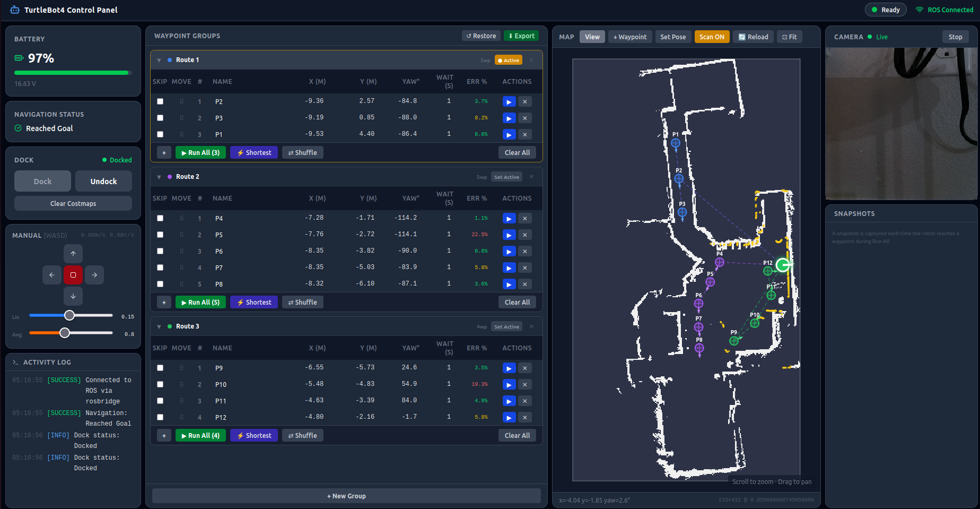Close Route 1 group with its x
Screen dimensions: 980x509
point(531,60)
